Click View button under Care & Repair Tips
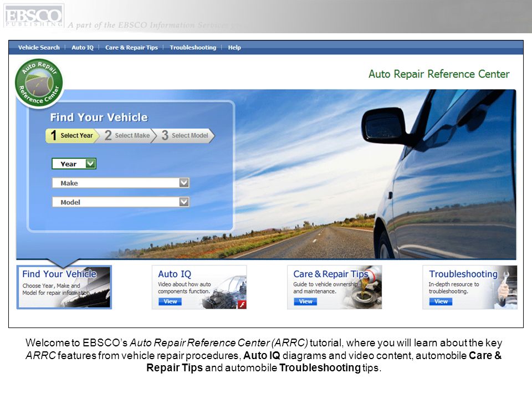The image size is (532, 399). 305,301
